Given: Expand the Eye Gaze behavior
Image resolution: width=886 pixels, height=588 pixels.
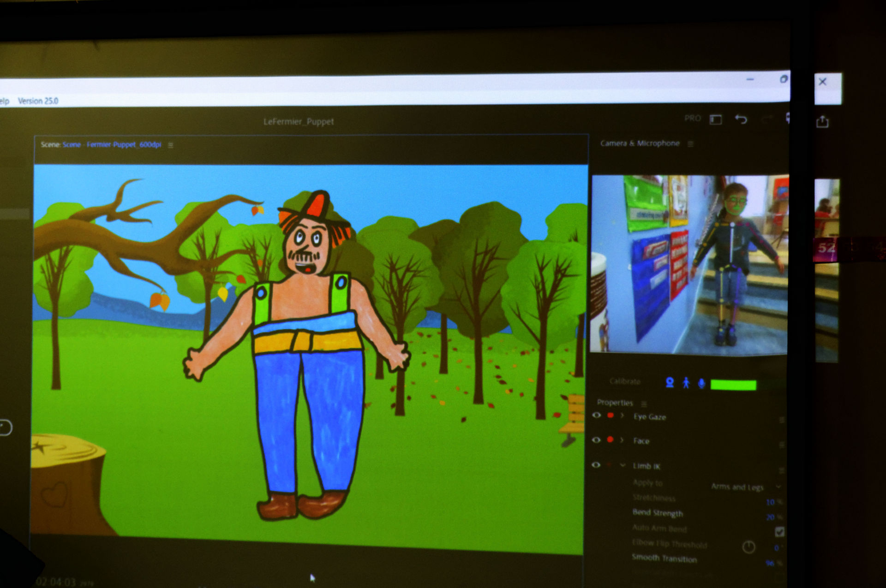Looking at the screenshot, I should pyautogui.click(x=622, y=416).
